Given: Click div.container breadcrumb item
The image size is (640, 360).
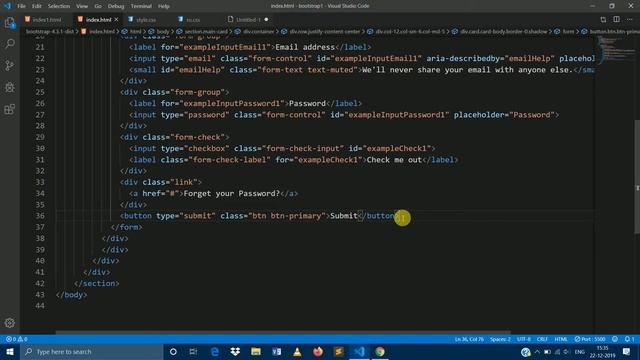Looking at the screenshot, I should (258, 31).
